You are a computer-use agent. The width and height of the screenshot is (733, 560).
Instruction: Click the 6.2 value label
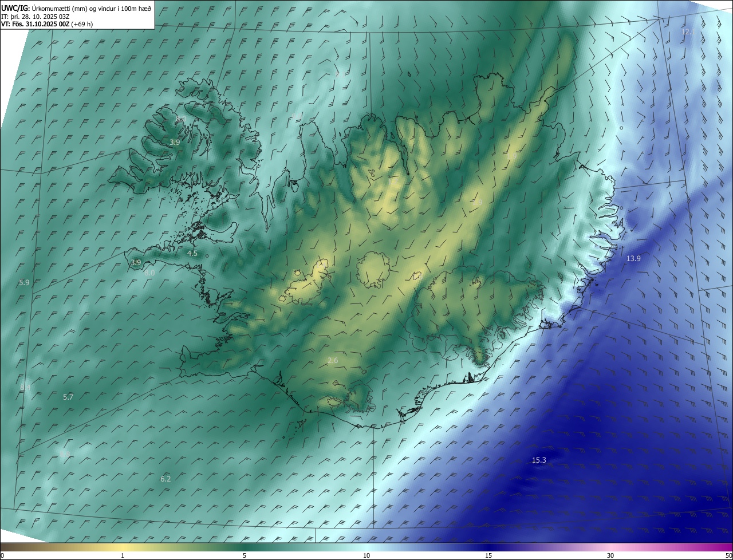[165, 479]
